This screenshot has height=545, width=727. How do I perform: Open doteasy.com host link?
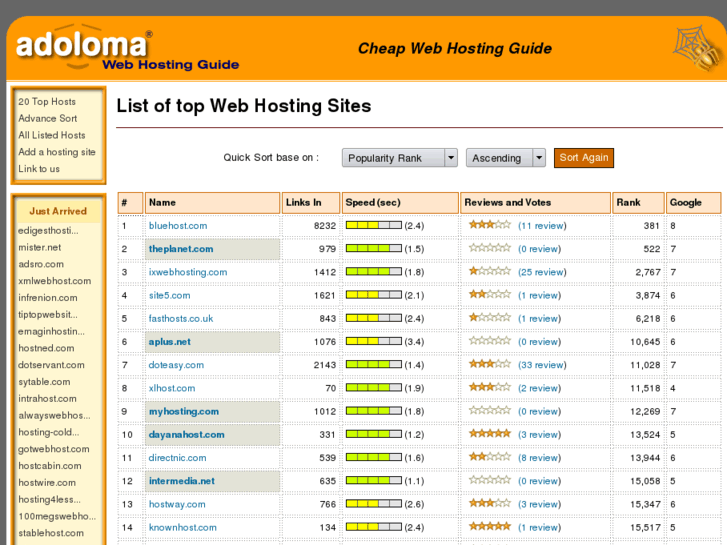pos(176,365)
